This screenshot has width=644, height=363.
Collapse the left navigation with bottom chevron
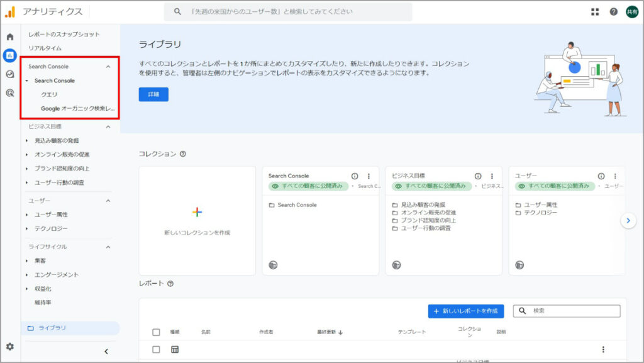tap(106, 352)
